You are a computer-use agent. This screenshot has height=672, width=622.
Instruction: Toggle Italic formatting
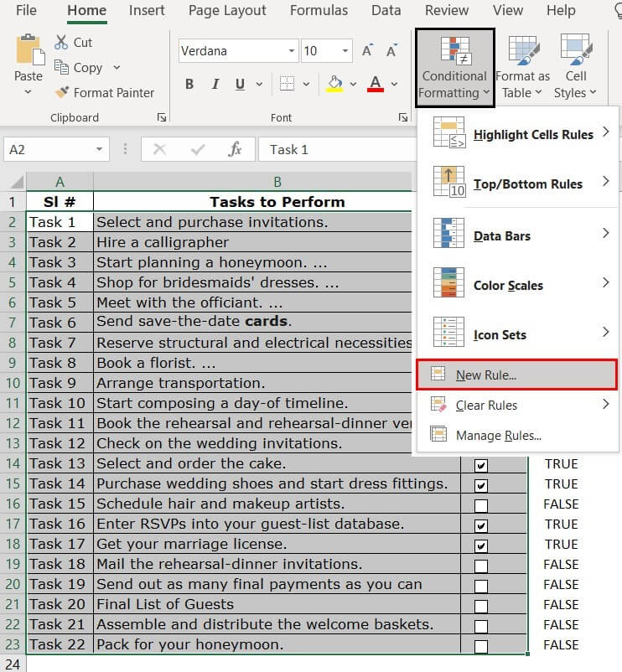[215, 84]
